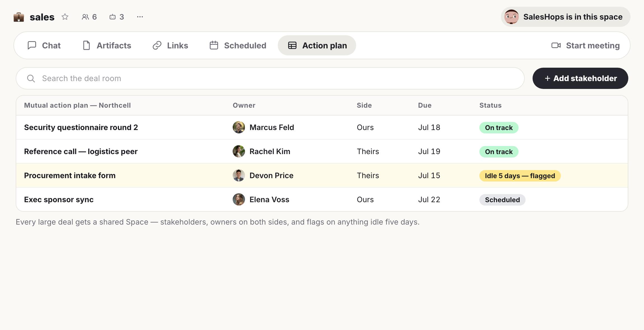Click the Side column header
Screen dimensions: 644x330
coord(364,105)
